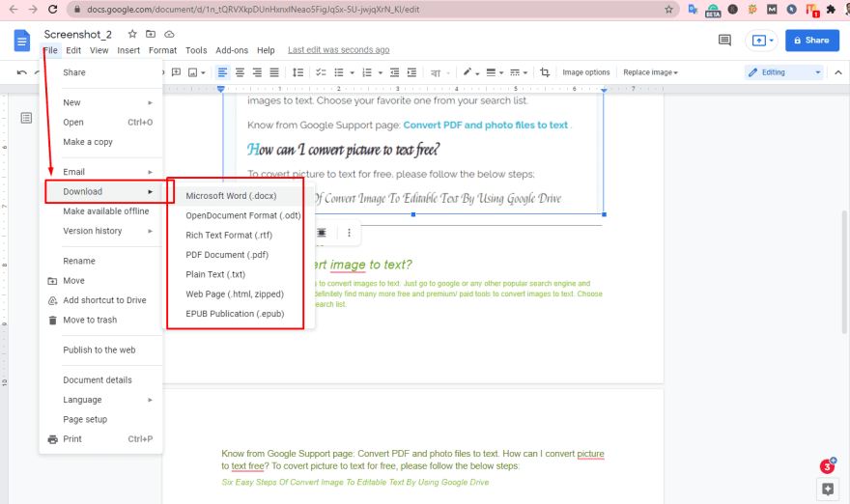The width and height of the screenshot is (850, 504).
Task: Click the insert image toolbar icon
Action: [192, 72]
